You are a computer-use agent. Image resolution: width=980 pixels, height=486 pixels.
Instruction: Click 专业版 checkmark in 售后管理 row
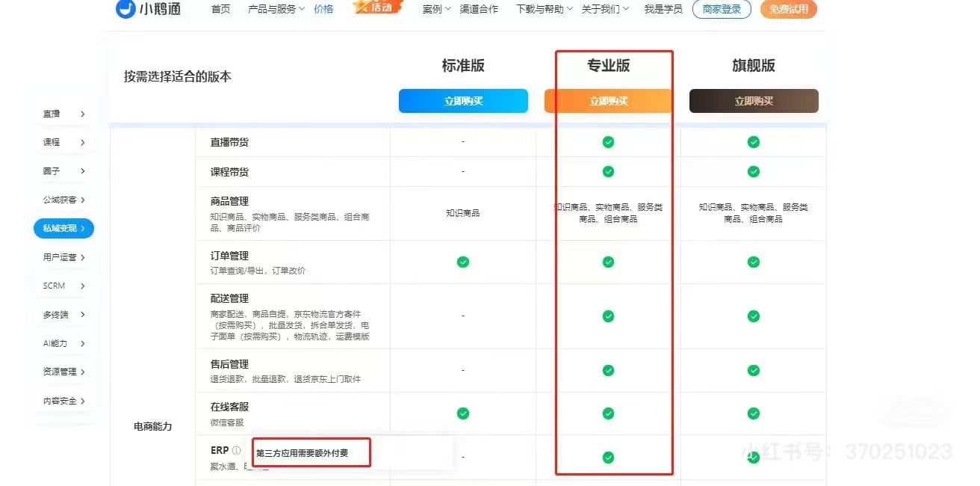point(608,370)
